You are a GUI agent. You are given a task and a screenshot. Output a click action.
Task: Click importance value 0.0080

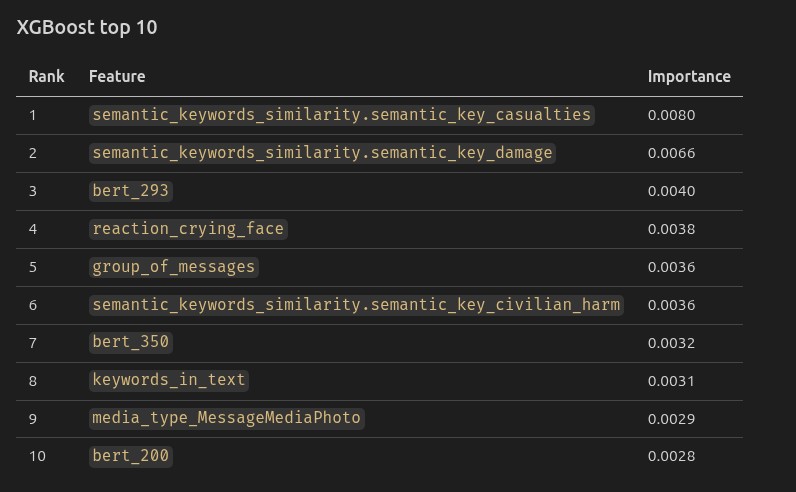pyautogui.click(x=671, y=115)
